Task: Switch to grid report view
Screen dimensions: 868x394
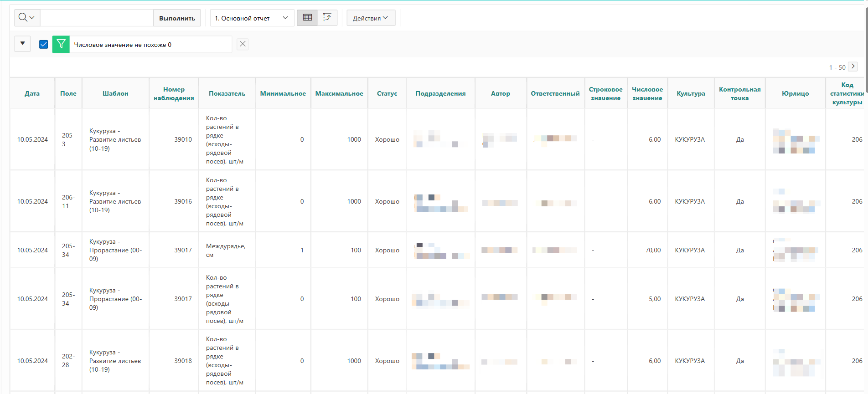Action: [307, 18]
